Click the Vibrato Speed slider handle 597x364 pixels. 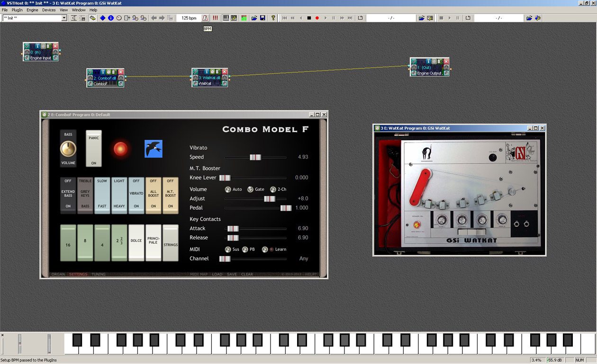pos(255,157)
